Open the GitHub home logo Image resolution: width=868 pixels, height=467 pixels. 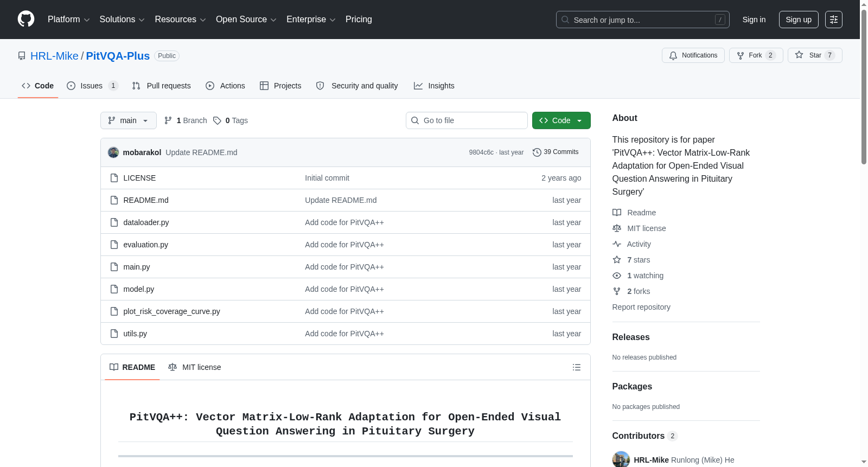[x=26, y=19]
